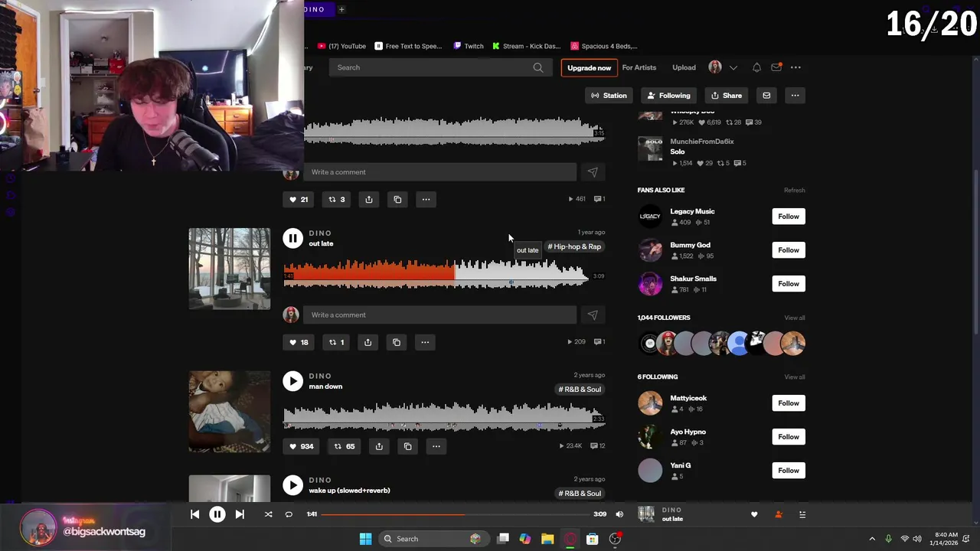Seek in the 'man down' waveform
This screenshot has height=551, width=980.
click(444, 416)
